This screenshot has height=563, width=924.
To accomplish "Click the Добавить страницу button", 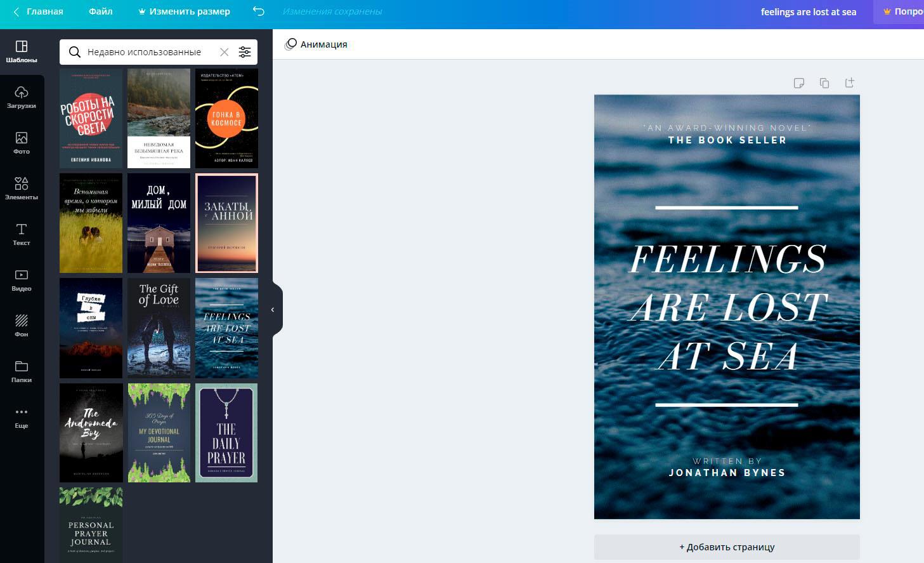I will point(727,546).
